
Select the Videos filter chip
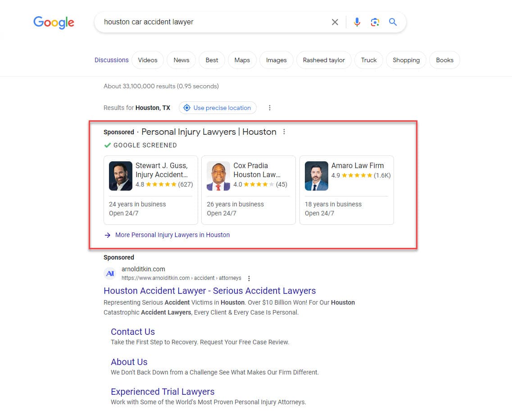(148, 60)
